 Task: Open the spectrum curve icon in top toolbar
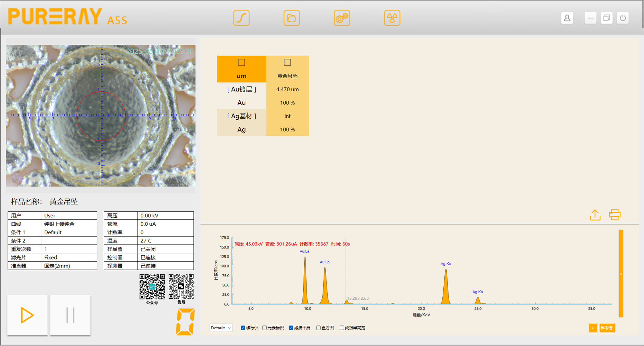(241, 18)
